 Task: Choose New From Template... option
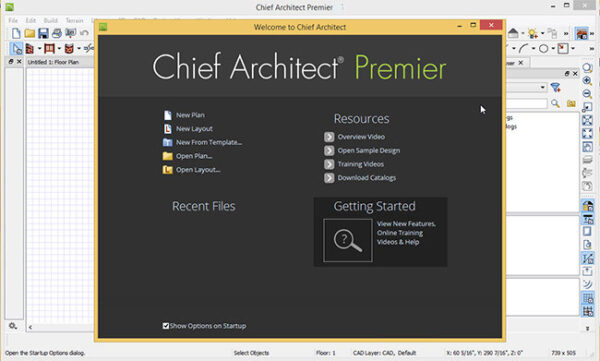(x=209, y=142)
